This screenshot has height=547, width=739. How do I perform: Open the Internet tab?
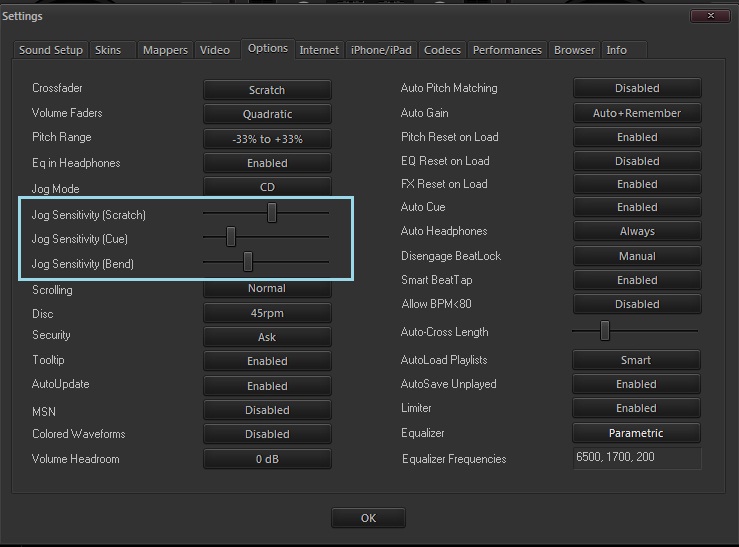tap(319, 50)
